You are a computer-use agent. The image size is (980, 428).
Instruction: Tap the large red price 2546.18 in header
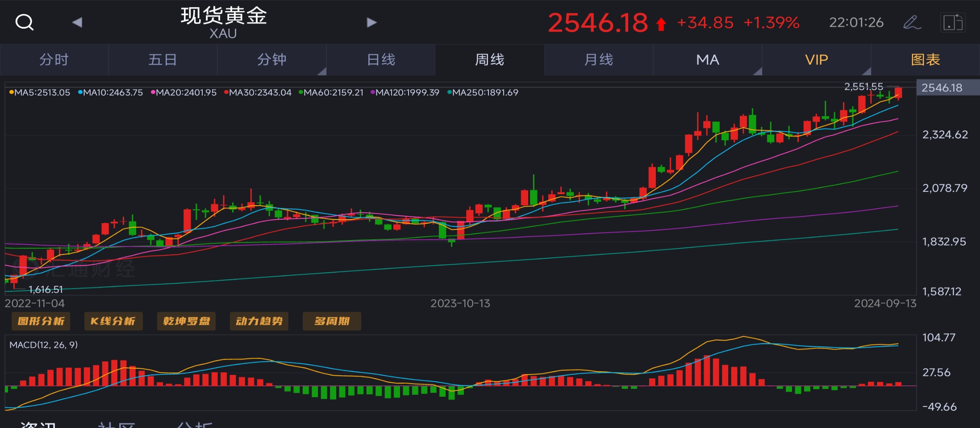[598, 23]
